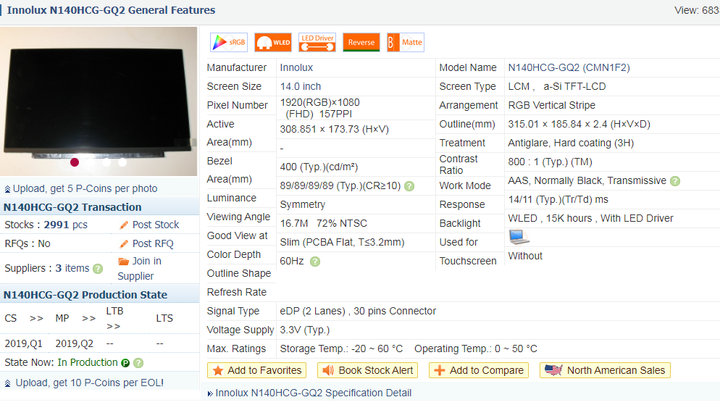Open help icon beside Work Mode value
Screen dimensions: 720x405
675,181
